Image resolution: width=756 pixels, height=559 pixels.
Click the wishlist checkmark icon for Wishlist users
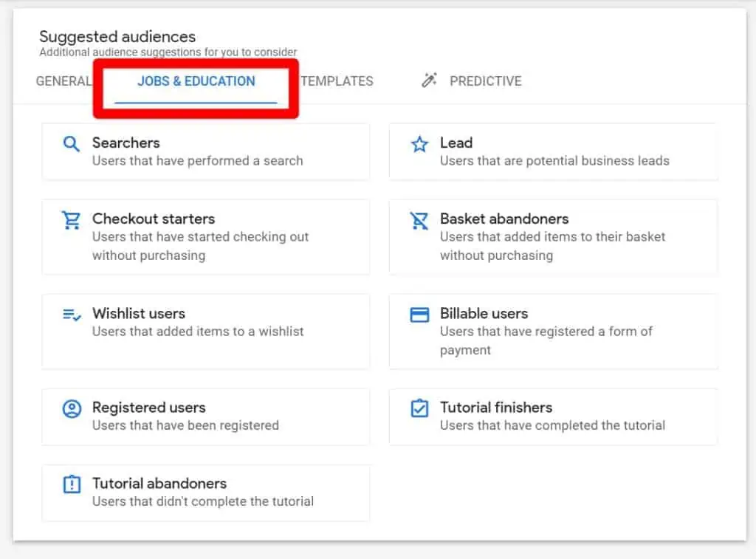(71, 315)
